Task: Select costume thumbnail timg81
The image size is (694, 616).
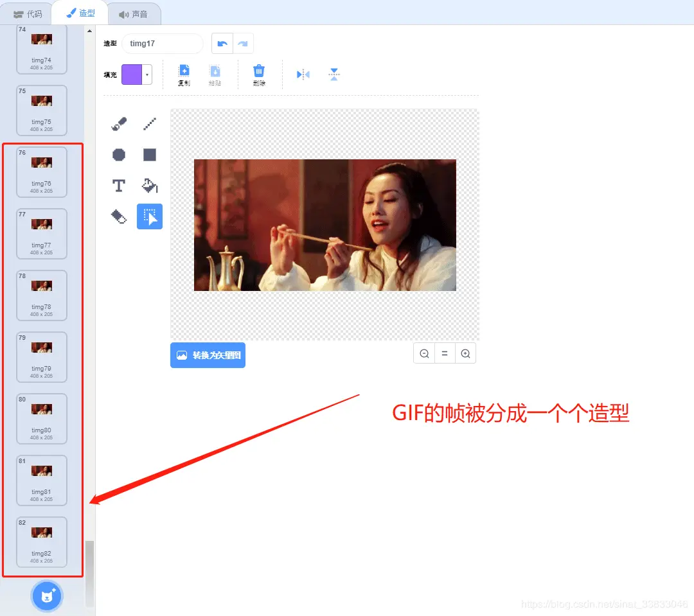Action: click(42, 480)
